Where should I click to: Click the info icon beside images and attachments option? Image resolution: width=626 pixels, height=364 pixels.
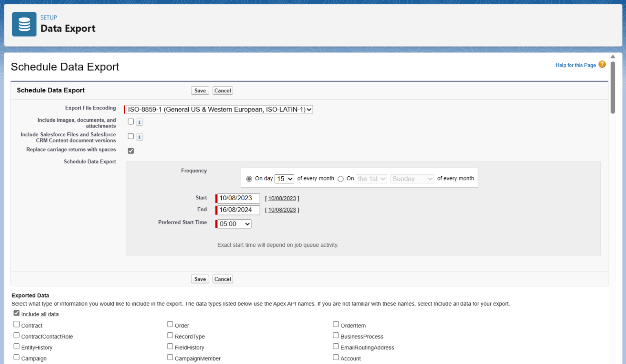[139, 122]
